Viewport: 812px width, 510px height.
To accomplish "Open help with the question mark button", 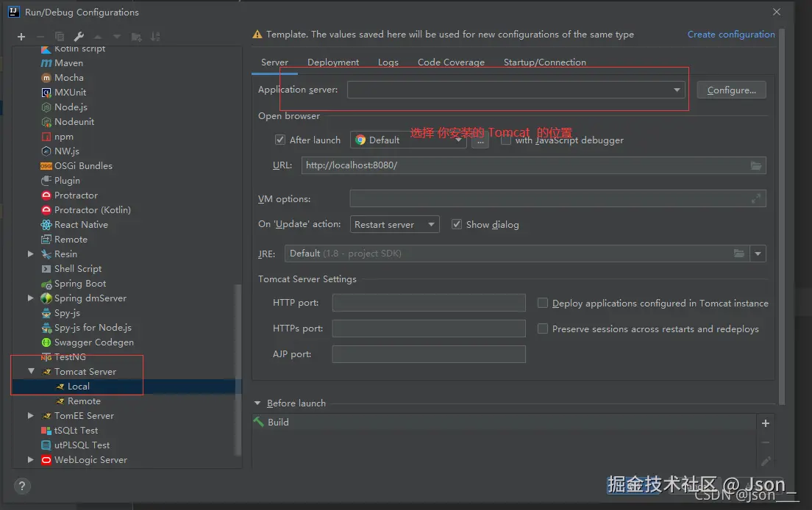I will (22, 486).
